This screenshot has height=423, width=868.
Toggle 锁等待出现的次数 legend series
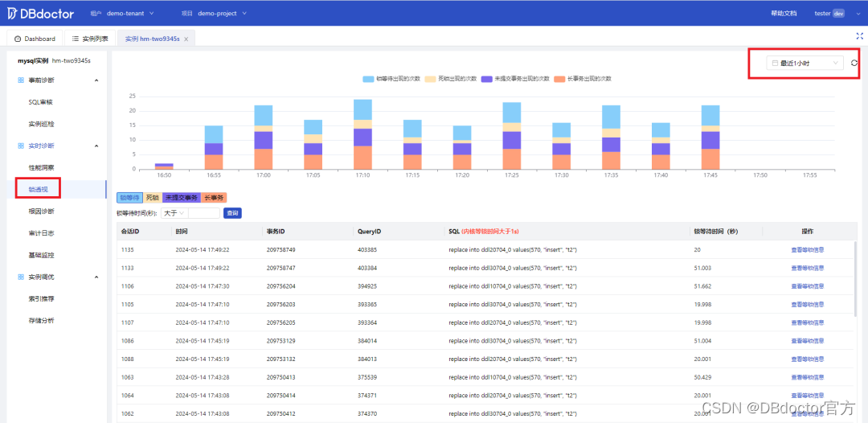(x=392, y=79)
